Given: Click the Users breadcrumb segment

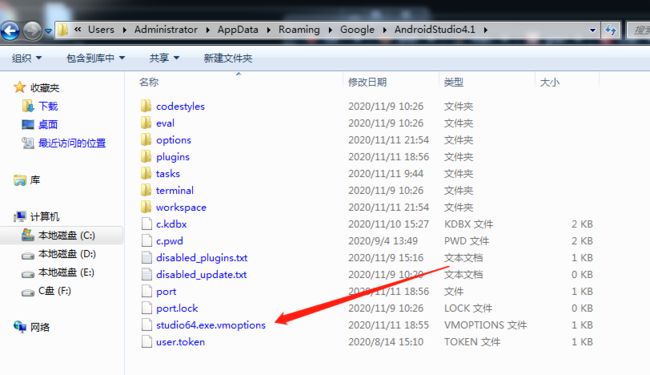Looking at the screenshot, I should click(x=101, y=30).
